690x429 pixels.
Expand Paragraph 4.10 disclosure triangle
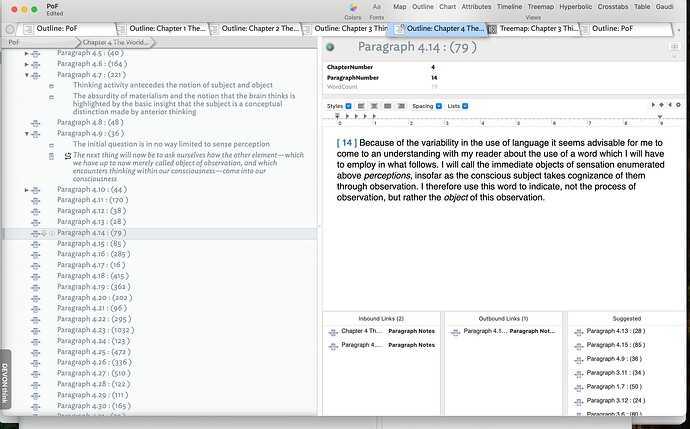(x=26, y=190)
